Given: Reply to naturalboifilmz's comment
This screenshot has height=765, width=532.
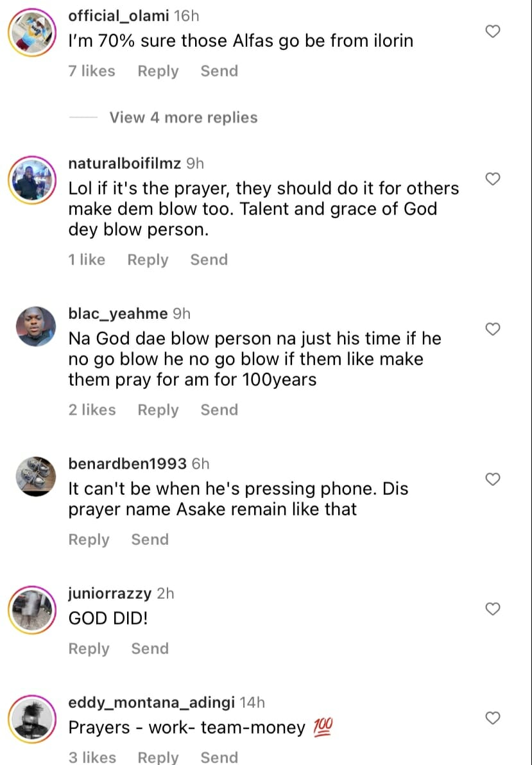Looking at the screenshot, I should [x=148, y=260].
